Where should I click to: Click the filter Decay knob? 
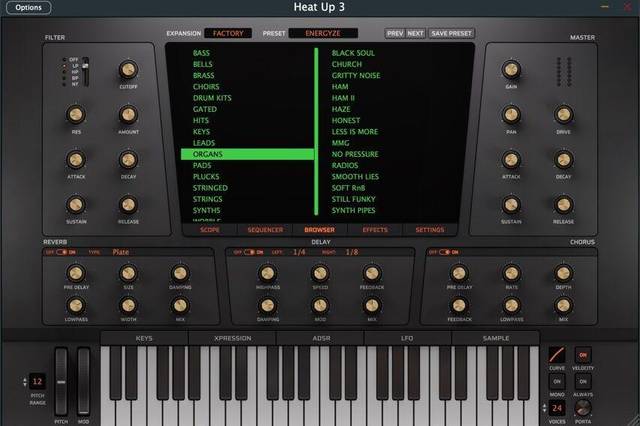[128, 160]
